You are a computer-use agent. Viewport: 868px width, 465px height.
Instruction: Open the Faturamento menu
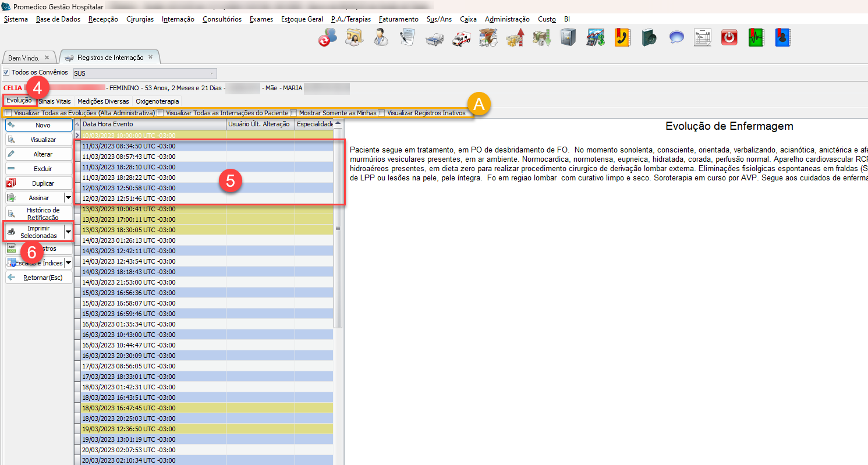(x=398, y=19)
